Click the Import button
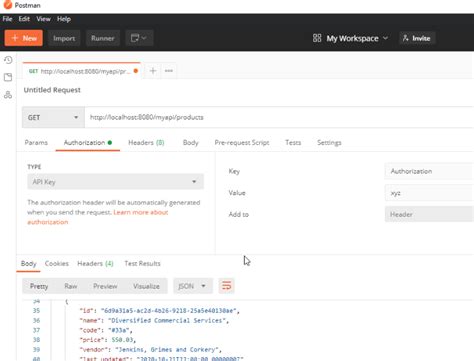 (x=64, y=38)
